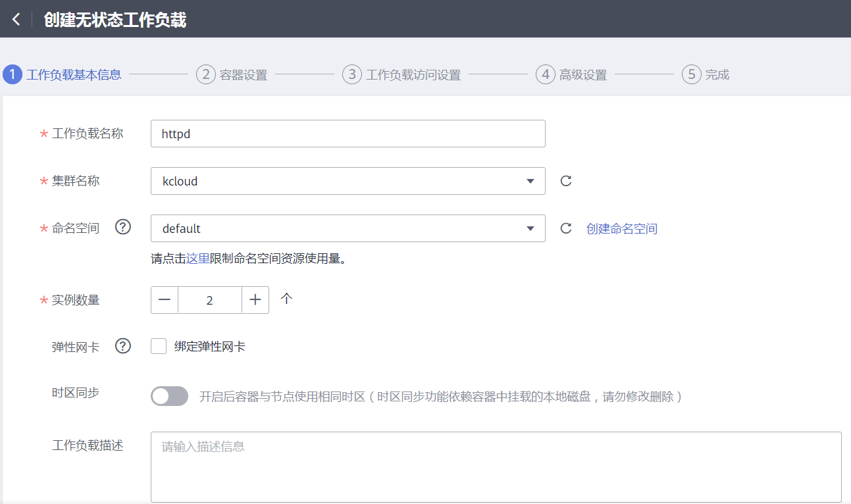Go to step 4 高级设置

tap(571, 74)
